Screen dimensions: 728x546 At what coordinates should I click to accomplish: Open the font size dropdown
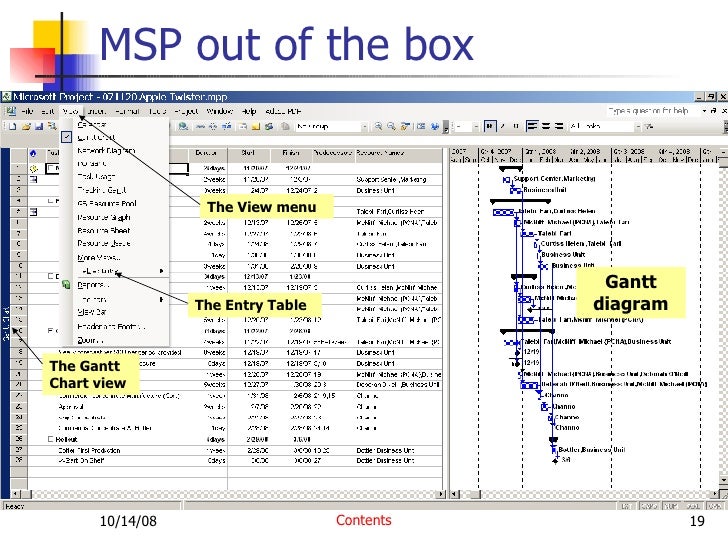pyautogui.click(x=476, y=126)
